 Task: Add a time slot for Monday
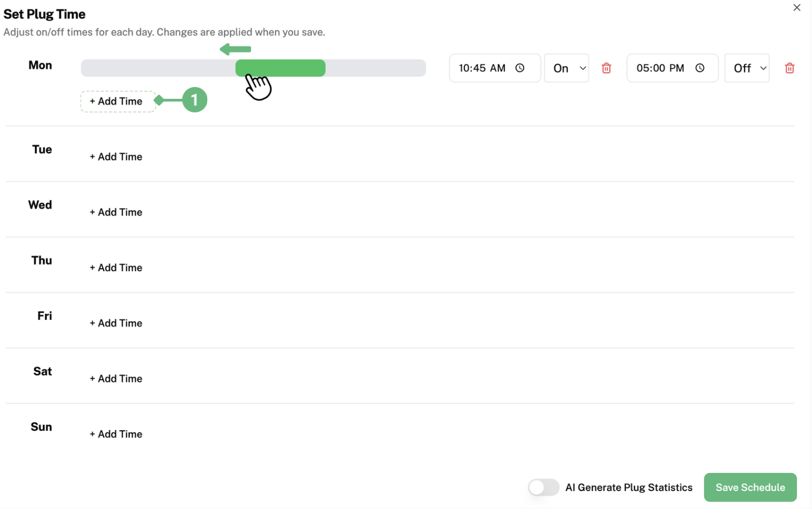point(117,102)
